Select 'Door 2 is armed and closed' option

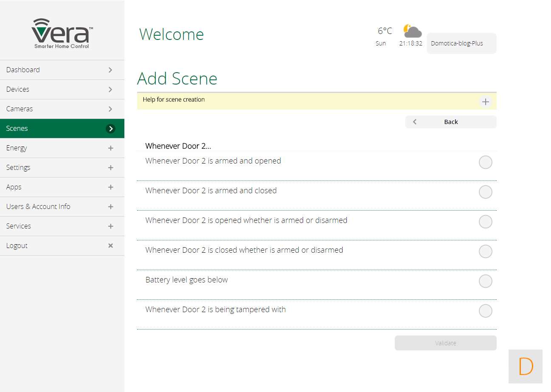pos(485,192)
